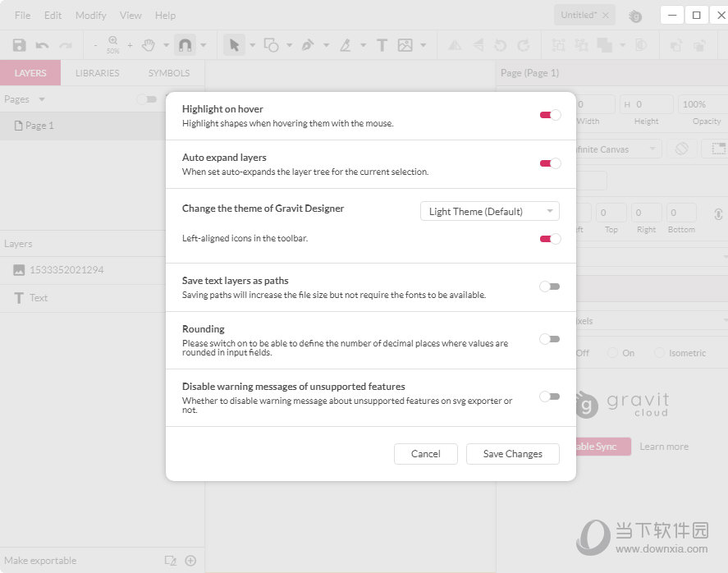Select the Pen tool
This screenshot has width=728, height=573.
point(308,45)
